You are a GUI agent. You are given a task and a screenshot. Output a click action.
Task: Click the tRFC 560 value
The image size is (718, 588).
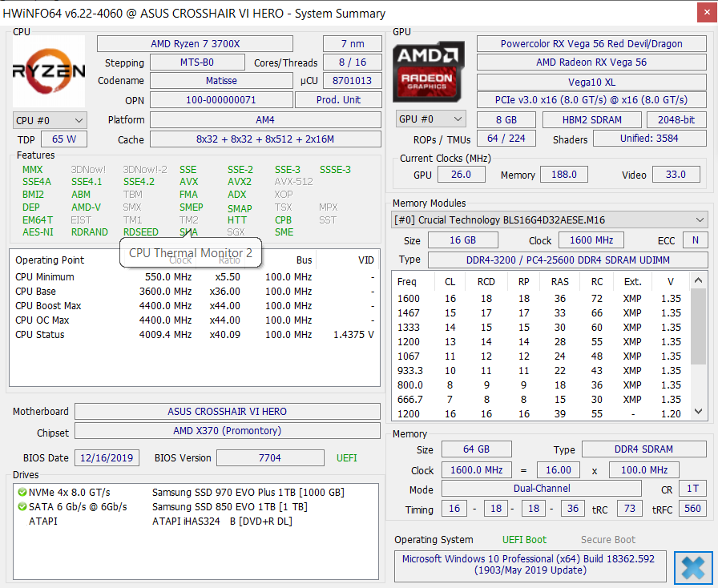[x=692, y=509]
